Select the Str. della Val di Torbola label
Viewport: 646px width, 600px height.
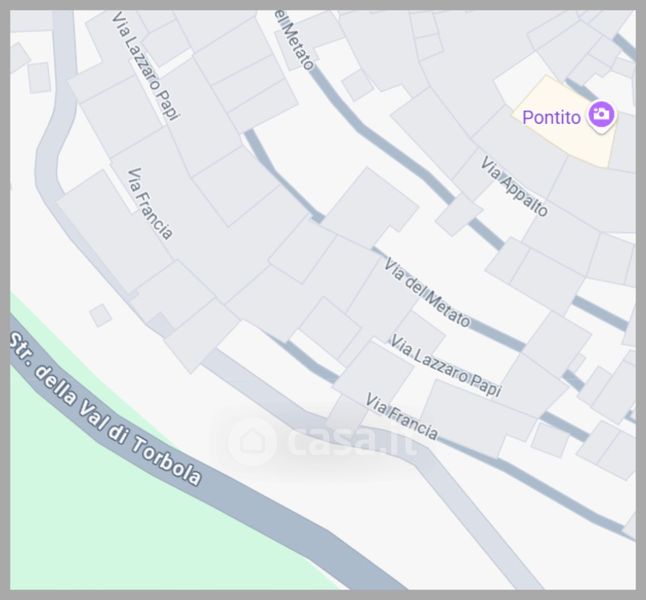(x=105, y=410)
